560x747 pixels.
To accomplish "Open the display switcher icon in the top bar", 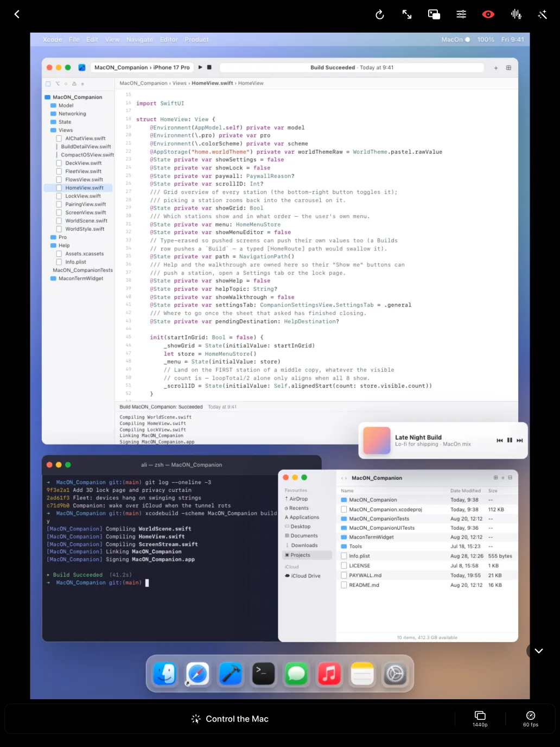I will tap(434, 15).
